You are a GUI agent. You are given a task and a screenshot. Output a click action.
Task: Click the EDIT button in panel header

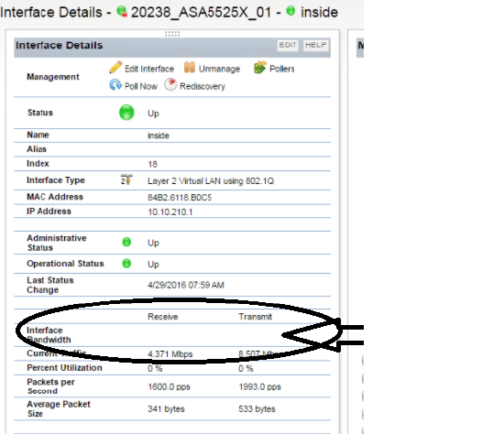(288, 45)
